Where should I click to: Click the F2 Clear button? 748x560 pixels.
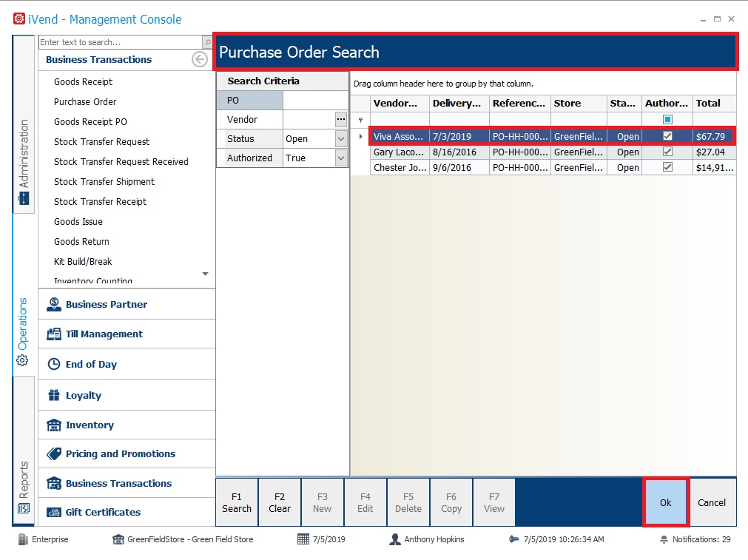[x=280, y=503]
